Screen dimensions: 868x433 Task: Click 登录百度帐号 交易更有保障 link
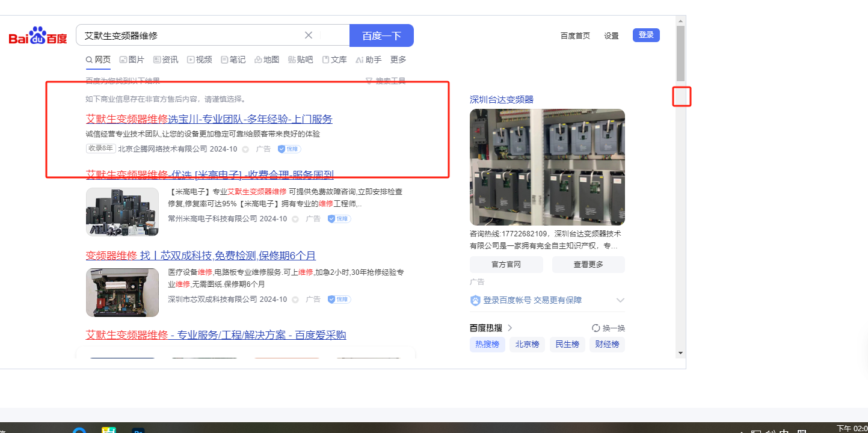532,300
